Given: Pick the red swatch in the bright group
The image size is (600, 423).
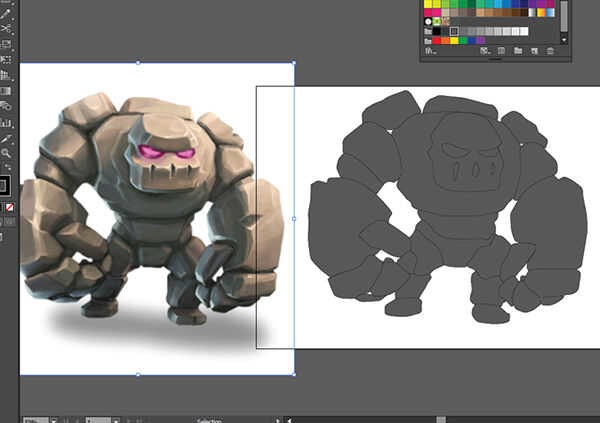Looking at the screenshot, I should click(436, 41).
